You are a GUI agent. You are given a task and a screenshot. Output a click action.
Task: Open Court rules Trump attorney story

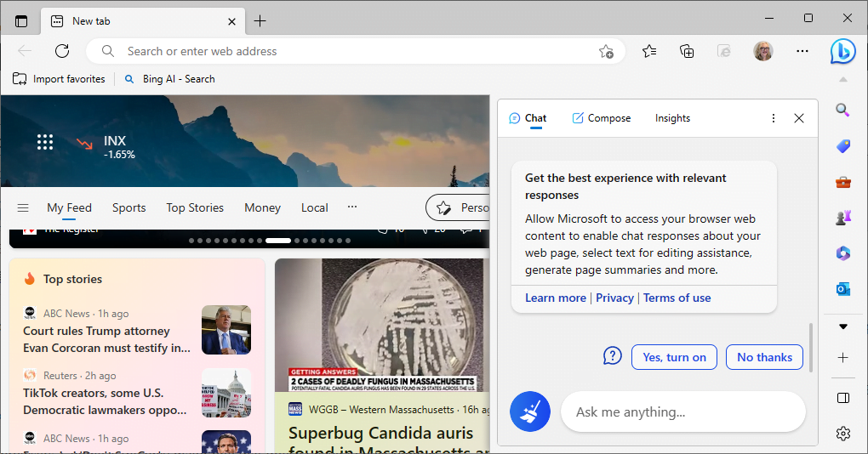tap(106, 339)
